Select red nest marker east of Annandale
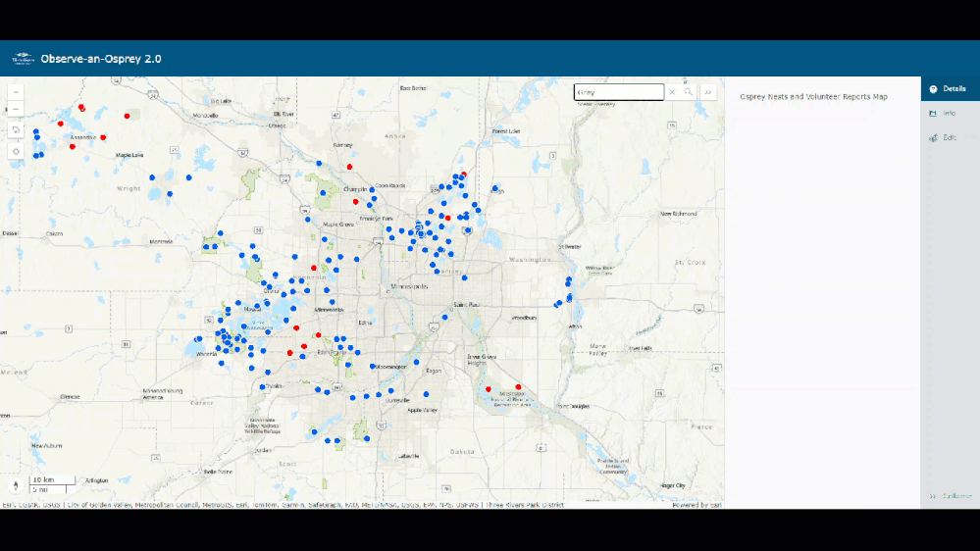The height and width of the screenshot is (551, 980). tap(103, 137)
